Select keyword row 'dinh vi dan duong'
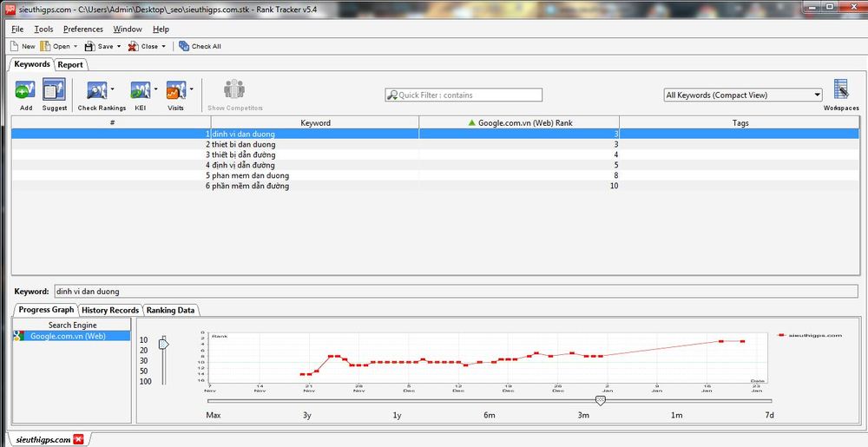 point(435,134)
